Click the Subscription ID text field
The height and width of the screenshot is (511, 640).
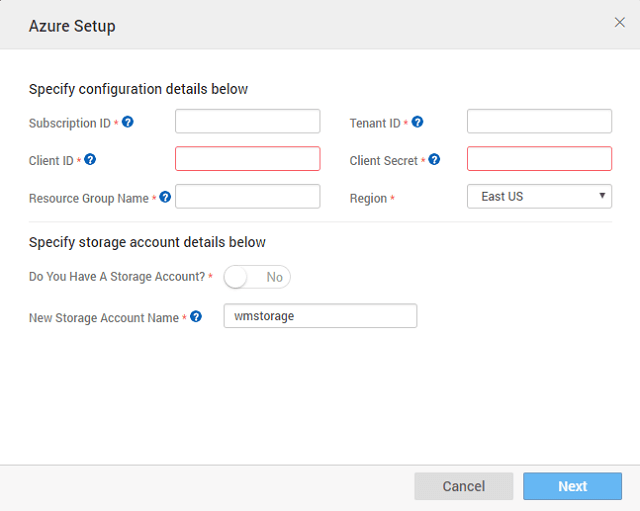tap(247, 122)
